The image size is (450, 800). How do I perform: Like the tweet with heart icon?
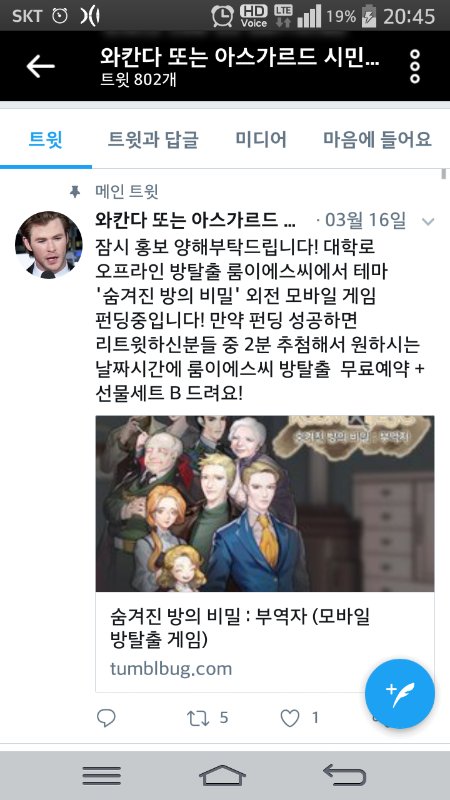290,718
